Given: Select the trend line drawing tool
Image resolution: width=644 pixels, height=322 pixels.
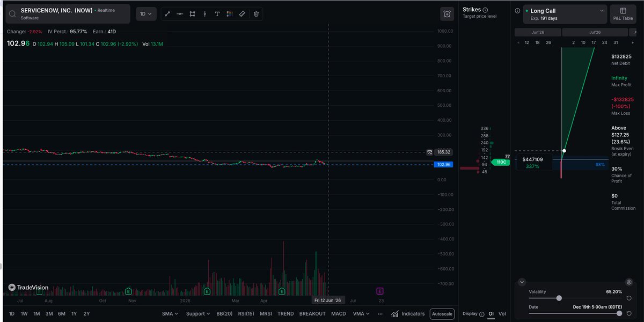Looking at the screenshot, I should tap(167, 14).
